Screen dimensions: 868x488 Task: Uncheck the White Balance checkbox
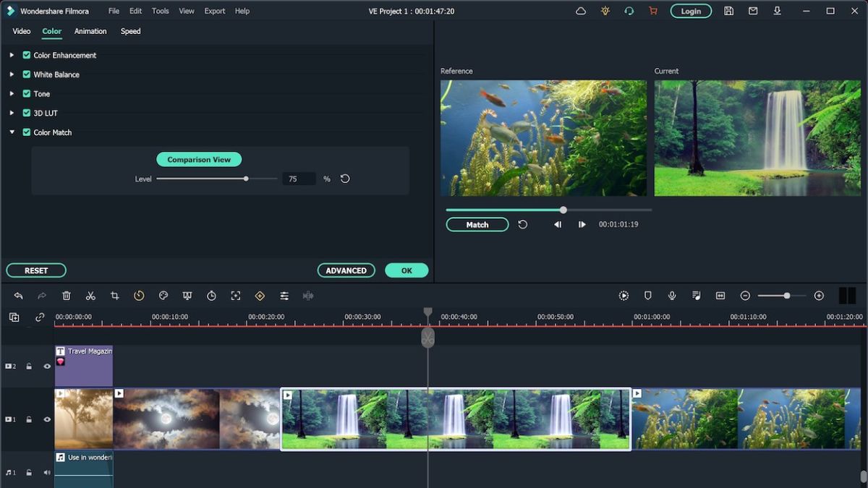27,74
